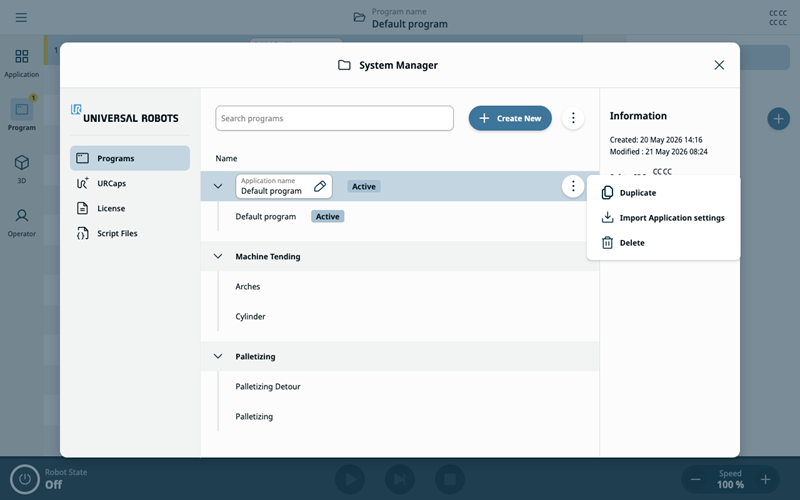This screenshot has width=800, height=500.
Task: Click the URCaps sidebar icon
Action: (83, 183)
